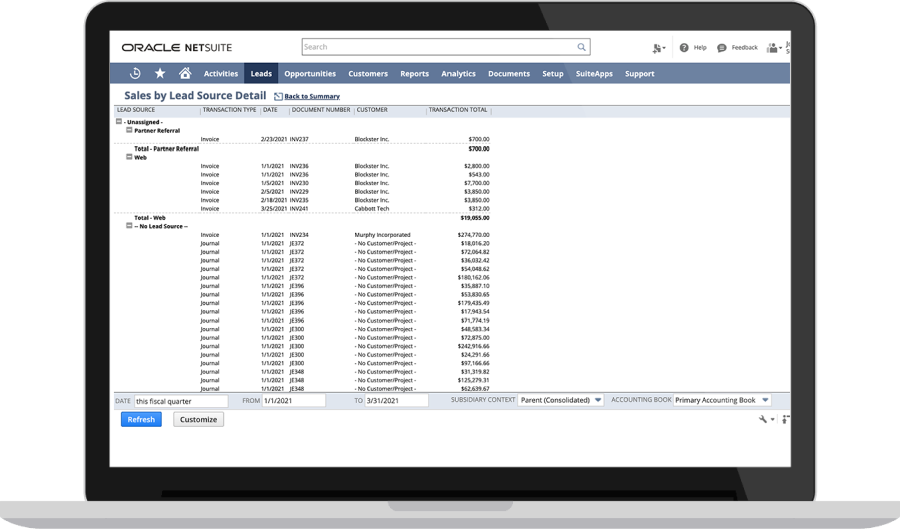Image resolution: width=900 pixels, height=529 pixels.
Task: Click the Total - Web row label
Action: (x=150, y=218)
